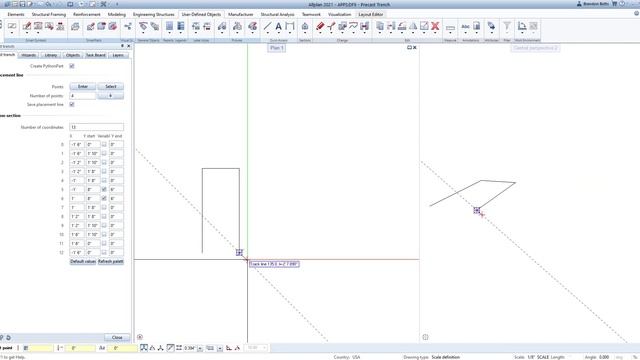Open the 0.394 value dropdown in bottom toolbar
The height and width of the screenshot is (360, 640).
(200, 348)
